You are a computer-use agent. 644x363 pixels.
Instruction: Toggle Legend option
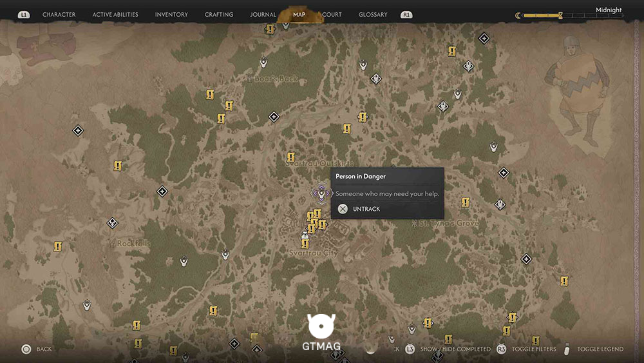click(x=600, y=349)
